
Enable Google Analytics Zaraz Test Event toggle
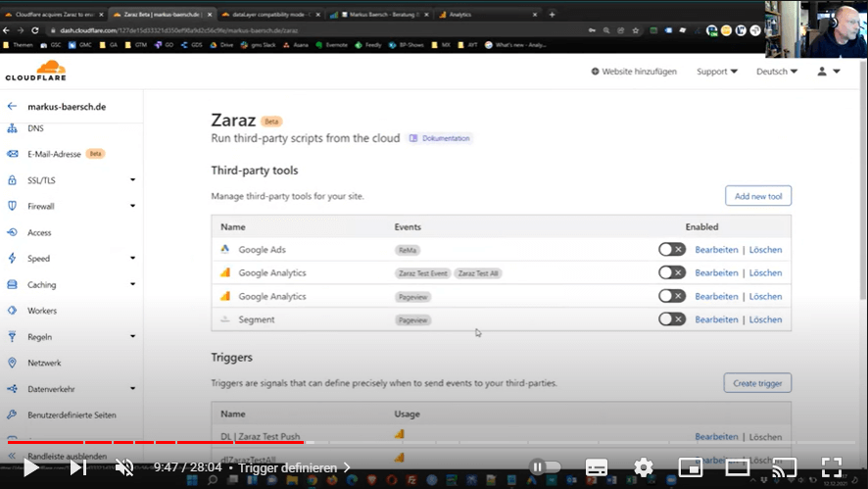(x=672, y=273)
